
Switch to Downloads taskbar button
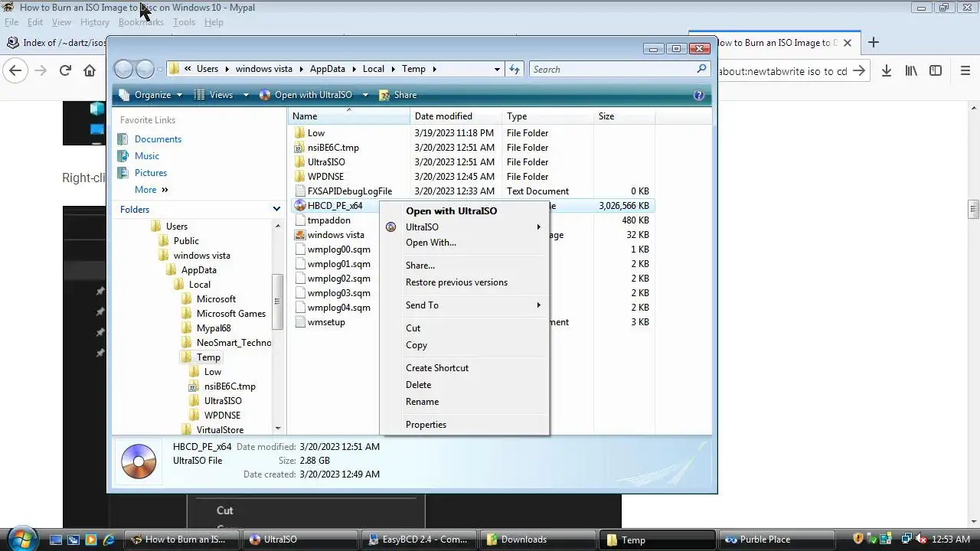click(x=538, y=540)
